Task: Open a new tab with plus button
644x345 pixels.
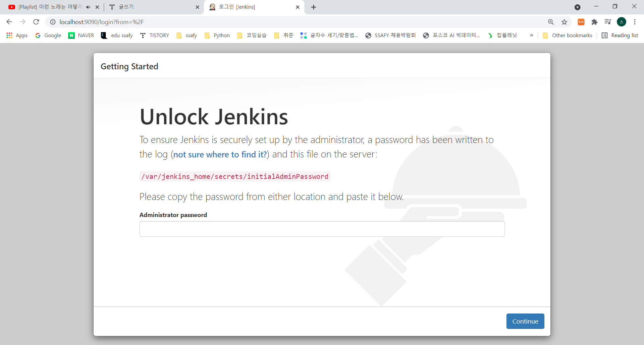Action: tap(314, 7)
